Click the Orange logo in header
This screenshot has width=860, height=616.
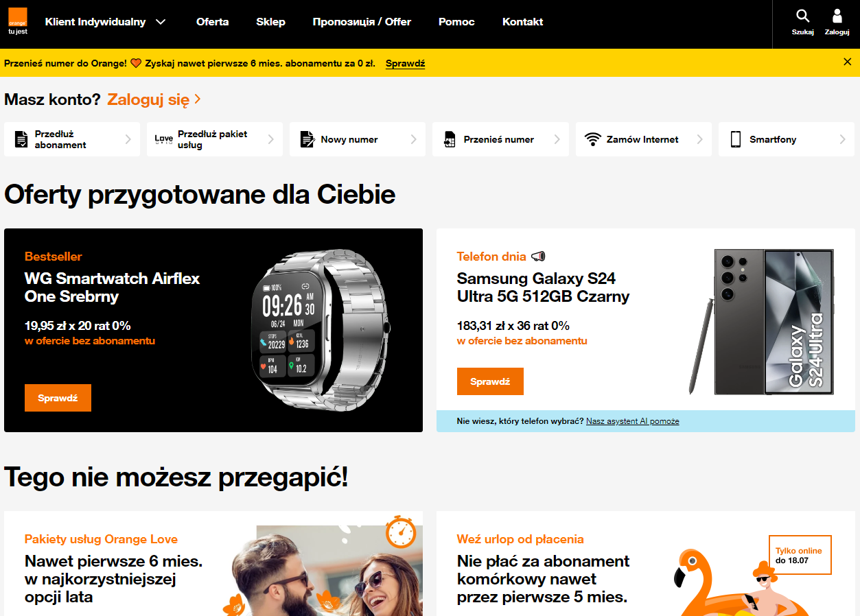coord(18,21)
